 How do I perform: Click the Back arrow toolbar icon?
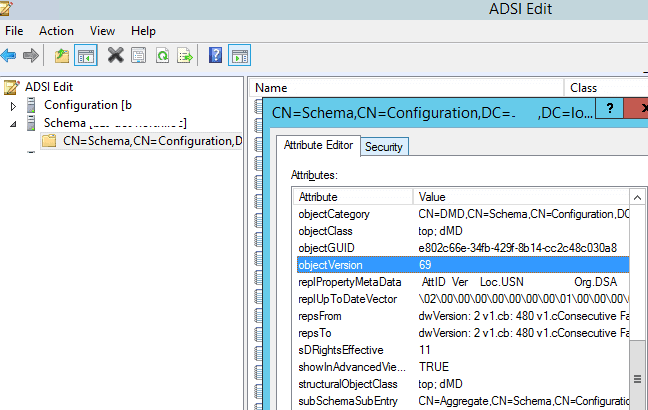(x=9, y=55)
